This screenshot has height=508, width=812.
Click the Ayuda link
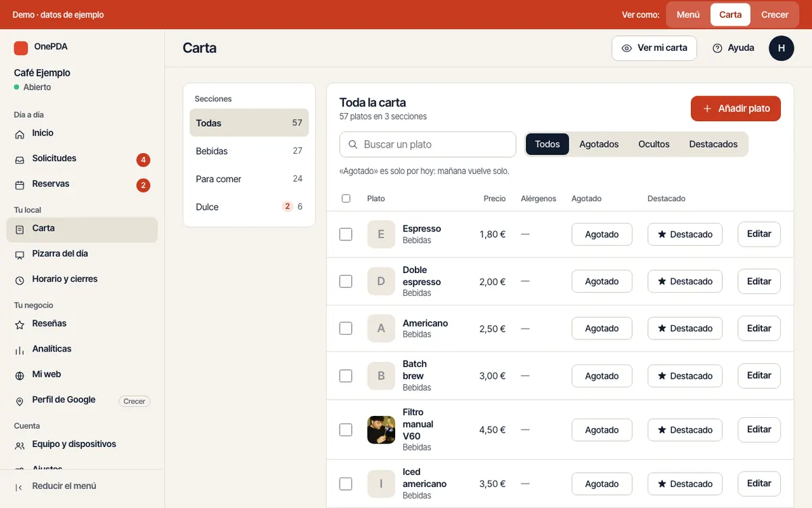click(734, 48)
